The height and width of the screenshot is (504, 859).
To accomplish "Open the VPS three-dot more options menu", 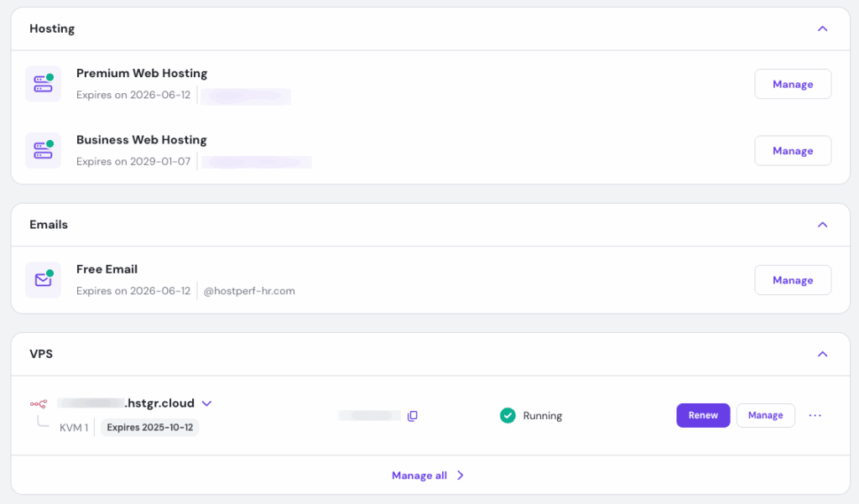I will pos(815,415).
